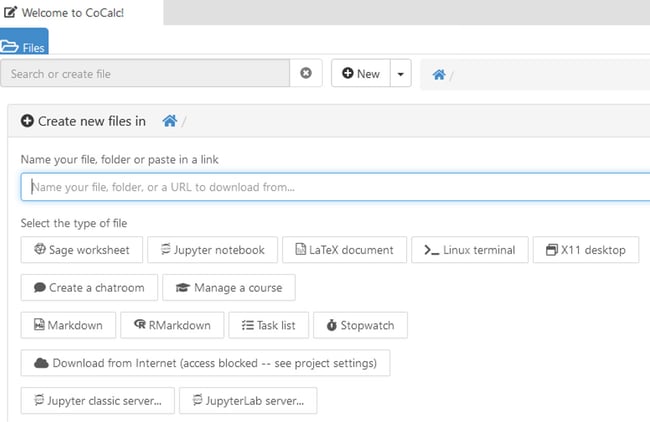Create a new Sage worksheet

[x=82, y=250]
